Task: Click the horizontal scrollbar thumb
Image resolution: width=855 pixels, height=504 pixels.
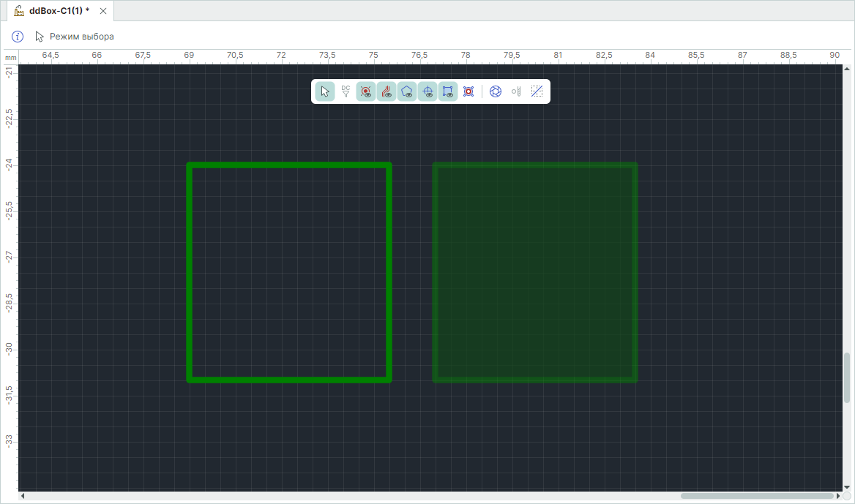Action: 755,496
